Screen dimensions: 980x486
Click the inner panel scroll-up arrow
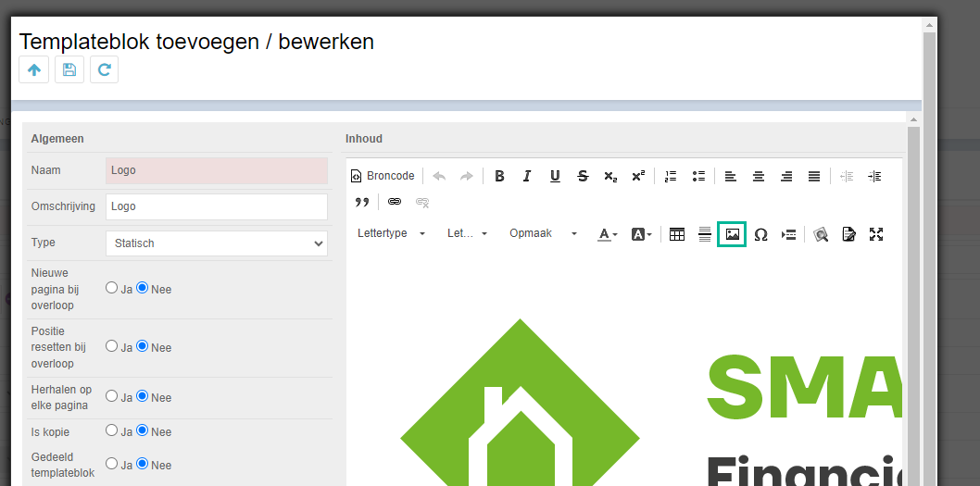(913, 119)
